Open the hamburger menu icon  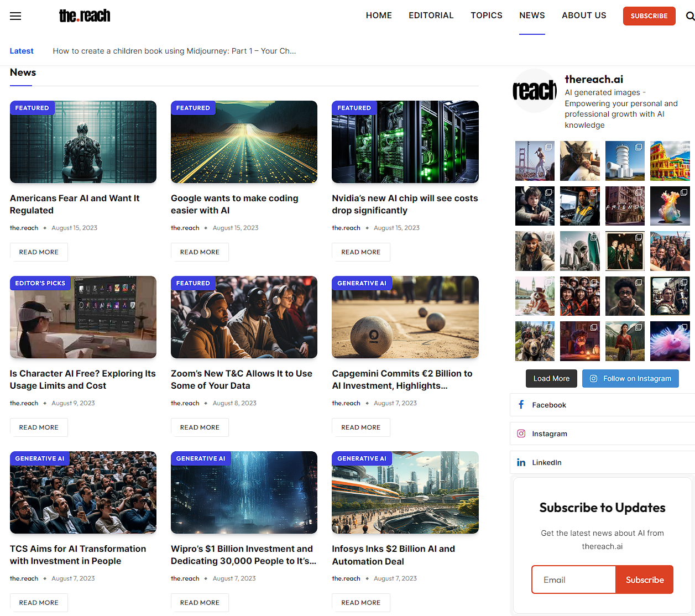click(x=15, y=16)
